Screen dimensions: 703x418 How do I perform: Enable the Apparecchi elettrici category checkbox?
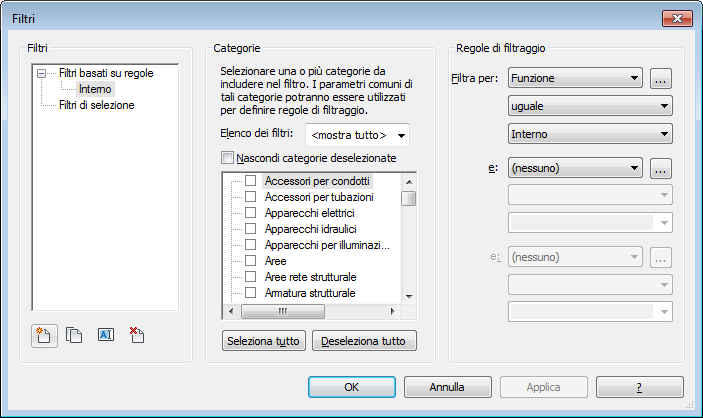point(251,213)
